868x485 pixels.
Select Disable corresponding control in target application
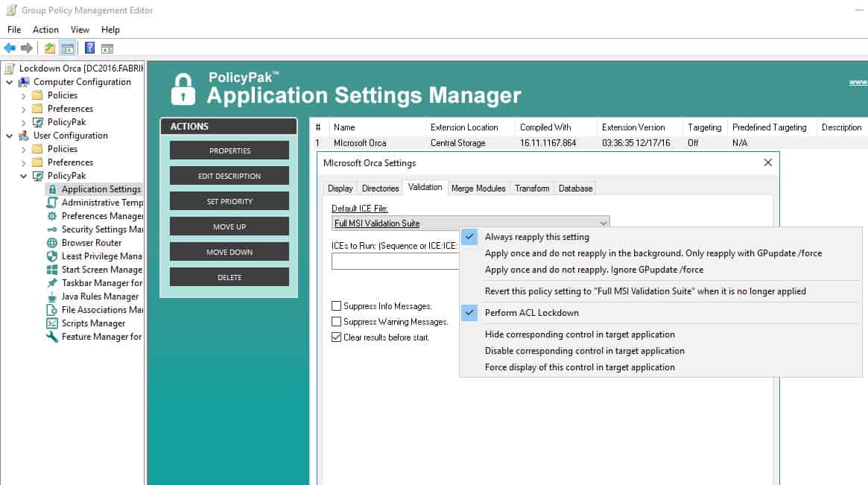coord(660,351)
